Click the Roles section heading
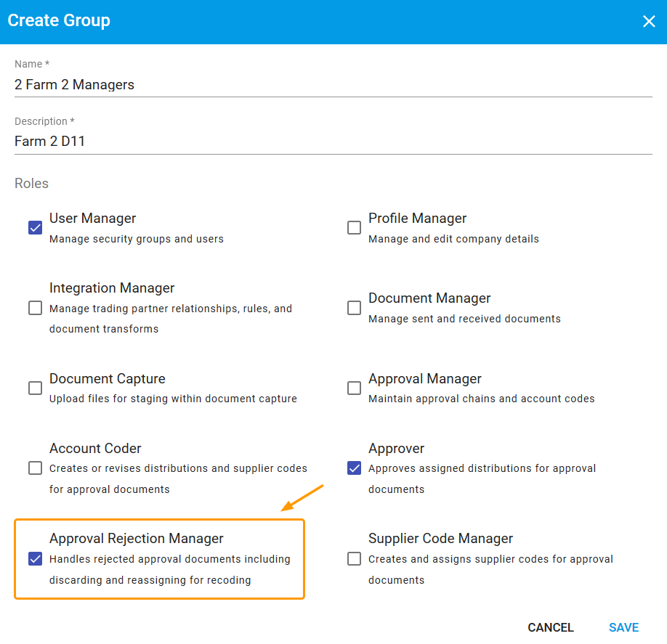667x644 pixels. coord(31,183)
